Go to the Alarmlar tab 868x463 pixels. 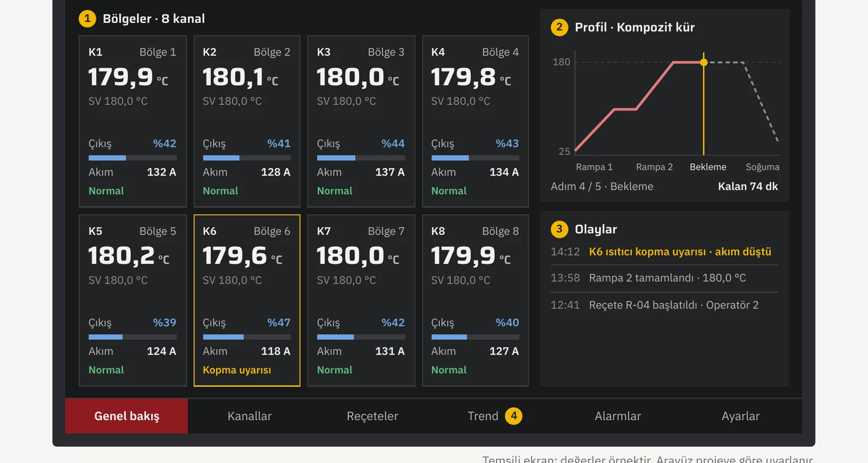pyautogui.click(x=618, y=416)
